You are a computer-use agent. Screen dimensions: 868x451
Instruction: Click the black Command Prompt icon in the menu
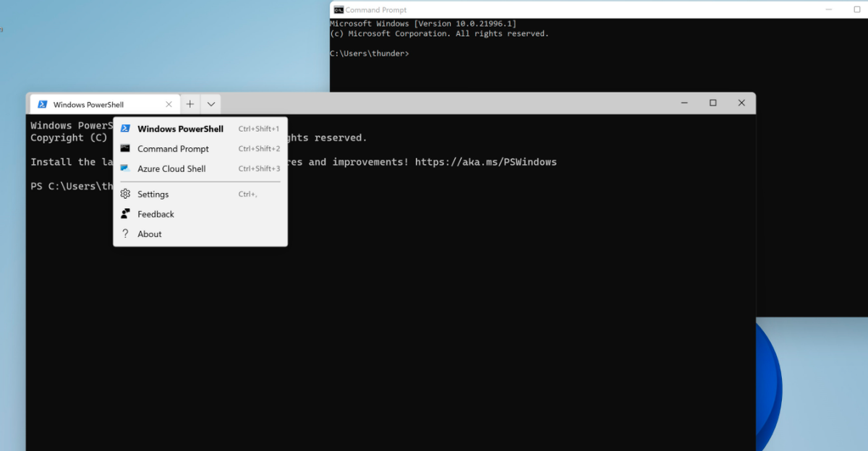click(125, 148)
